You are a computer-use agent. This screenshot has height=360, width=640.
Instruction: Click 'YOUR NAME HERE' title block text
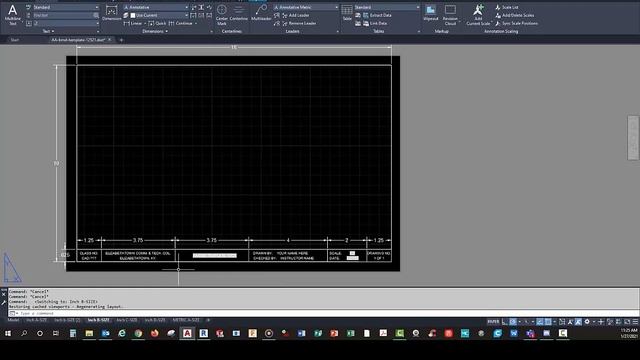coord(292,253)
